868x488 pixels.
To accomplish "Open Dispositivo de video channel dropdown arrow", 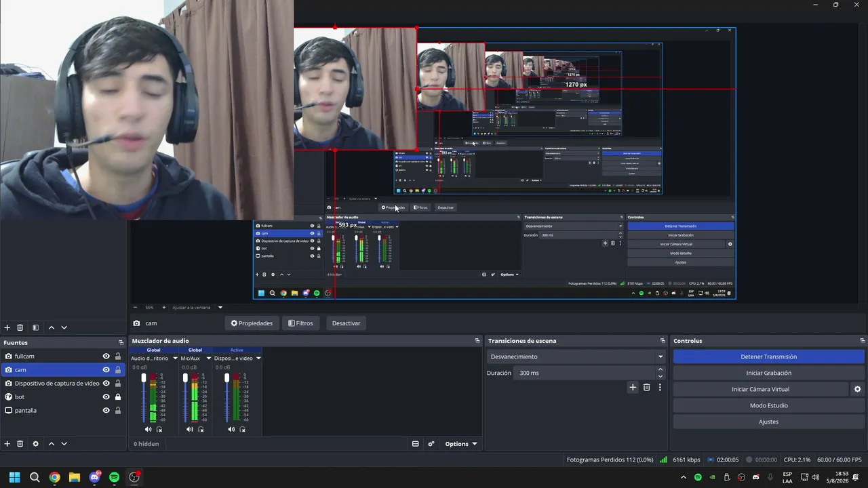I will [x=258, y=359].
